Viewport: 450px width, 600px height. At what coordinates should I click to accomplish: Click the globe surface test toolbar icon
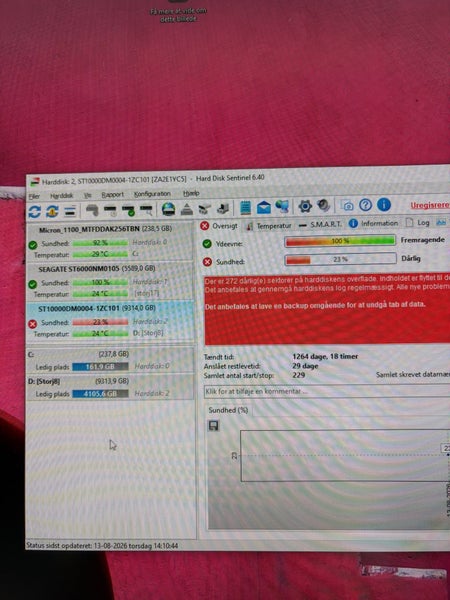pos(168,209)
